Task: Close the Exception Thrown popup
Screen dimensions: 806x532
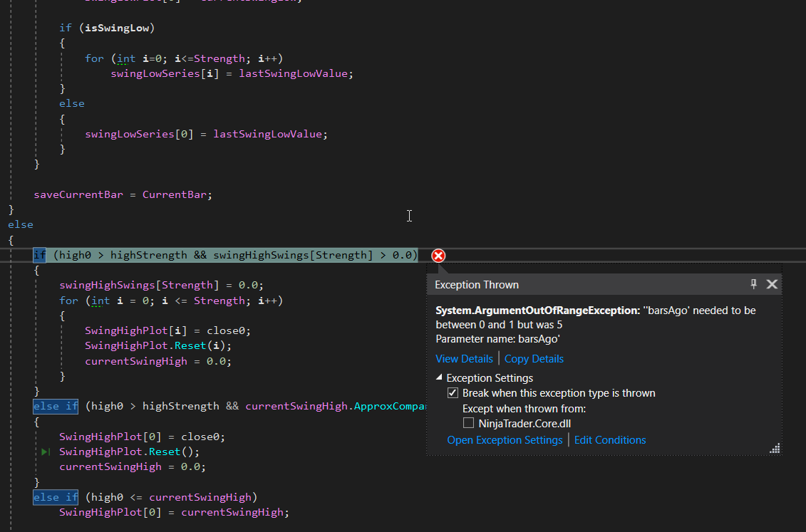Action: [x=772, y=284]
